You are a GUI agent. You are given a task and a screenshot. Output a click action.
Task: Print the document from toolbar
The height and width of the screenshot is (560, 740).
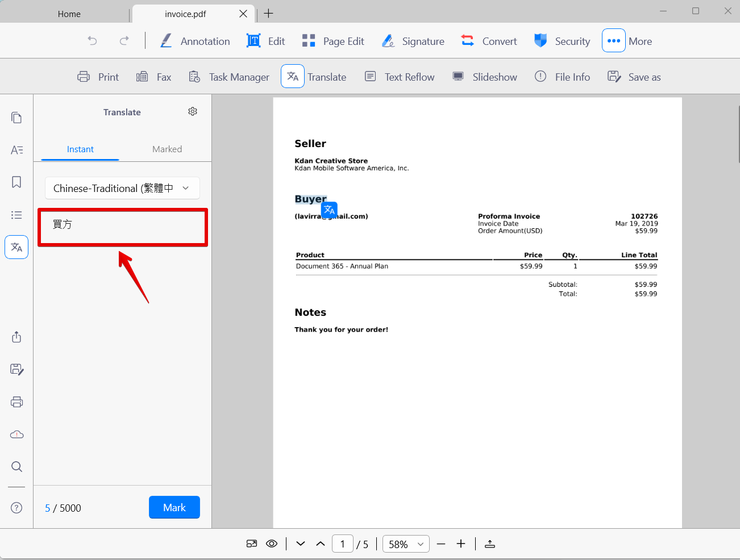pos(98,77)
